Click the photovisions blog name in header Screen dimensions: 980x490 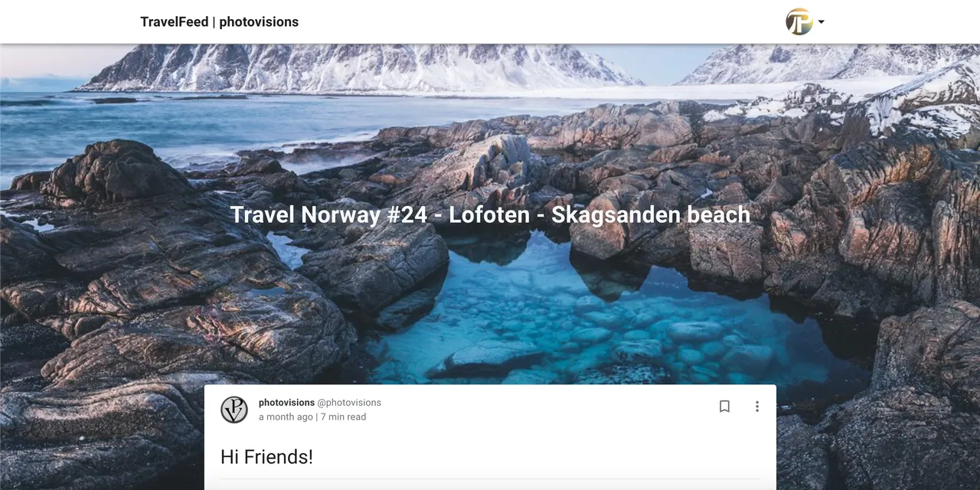point(259,21)
